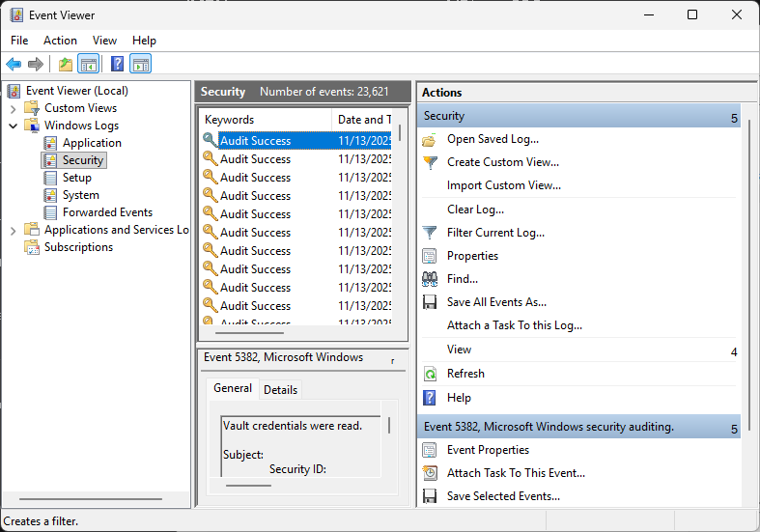Toggle the Show/Hide Console Tree toolbar button
760x532 pixels.
(88, 65)
